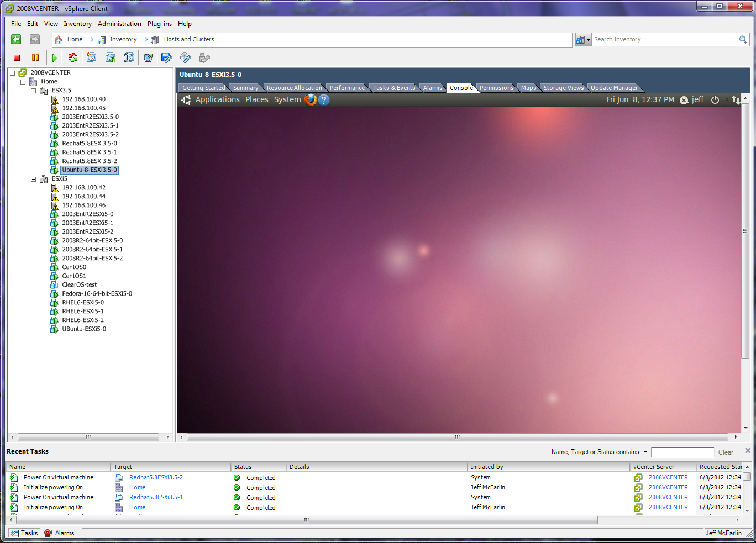Viewport: 756px width, 543px height.
Task: Click the blue help icon in Ubuntu panel
Action: tap(324, 99)
